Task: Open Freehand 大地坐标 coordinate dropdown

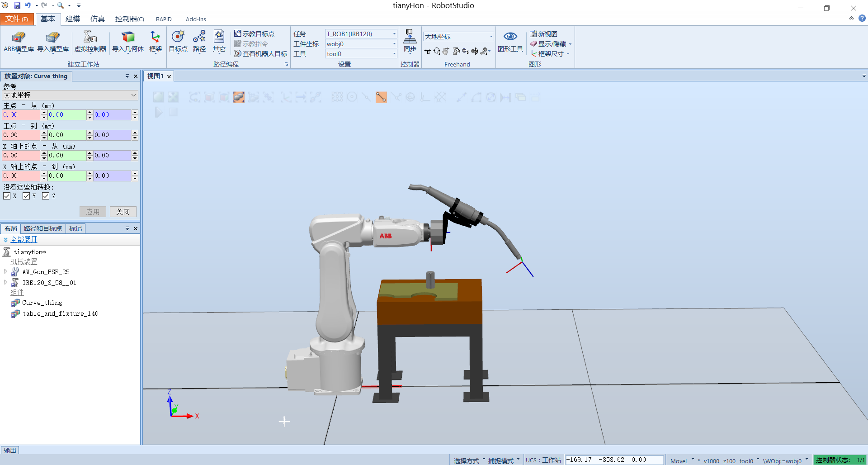Action: tap(458, 37)
